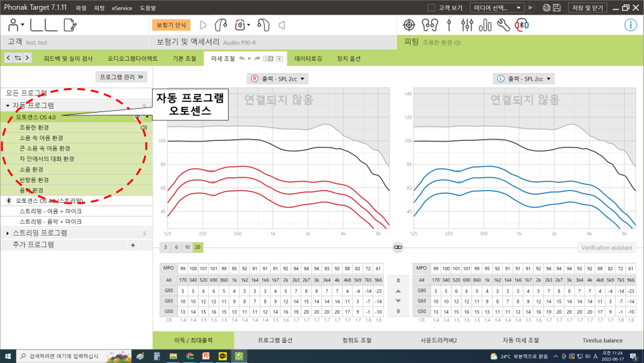
Task: Open the session notes pencil icon
Action: (70, 25)
